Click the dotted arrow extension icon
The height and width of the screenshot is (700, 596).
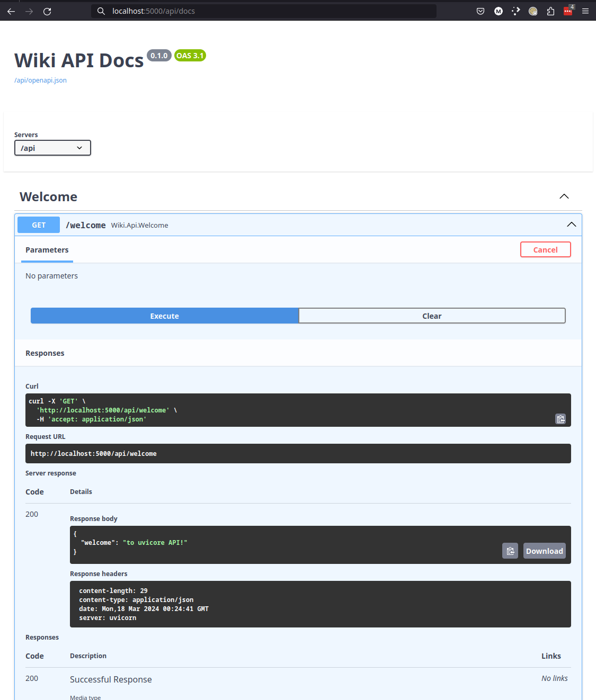coord(515,11)
